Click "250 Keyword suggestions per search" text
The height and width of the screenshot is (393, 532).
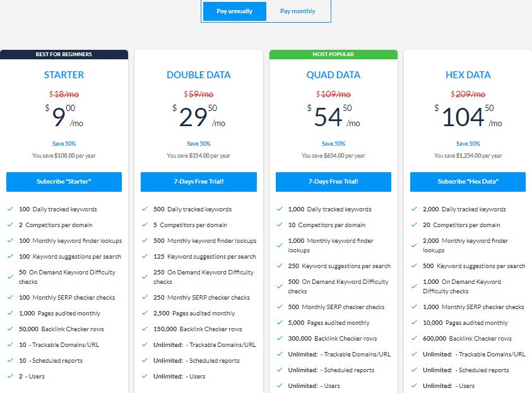(x=340, y=266)
